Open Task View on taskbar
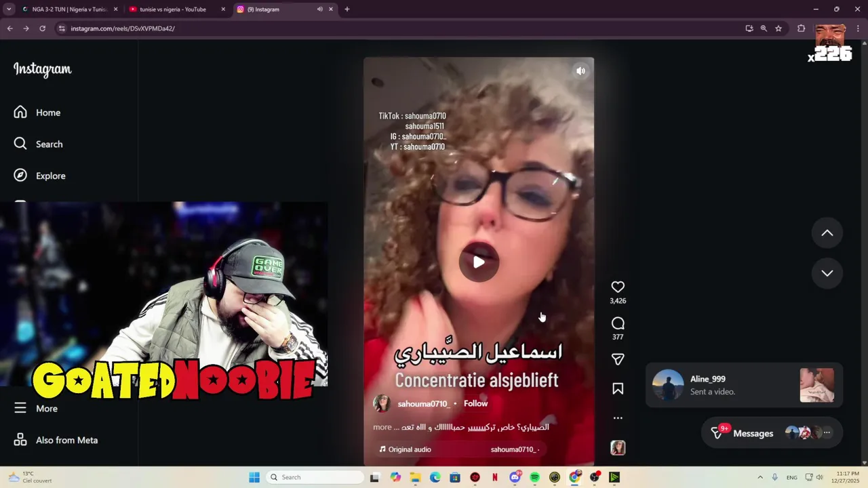 [374, 477]
